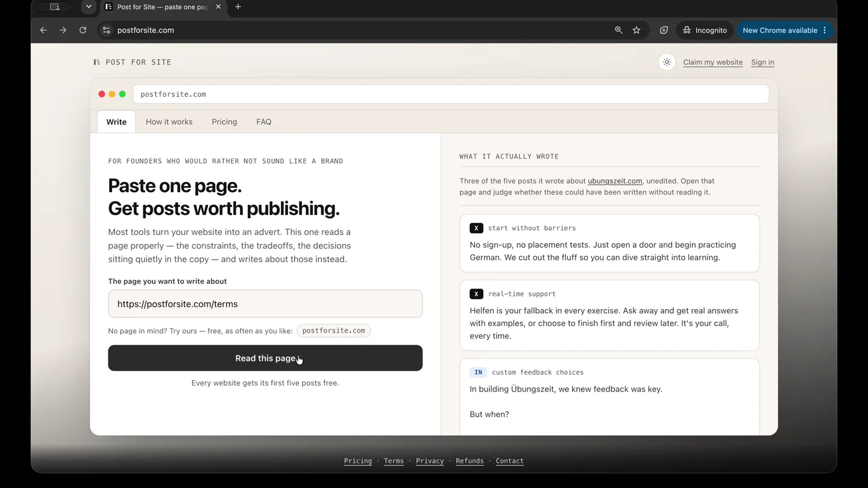Switch to the FAQ tab
This screenshot has width=868, height=488.
point(263,122)
